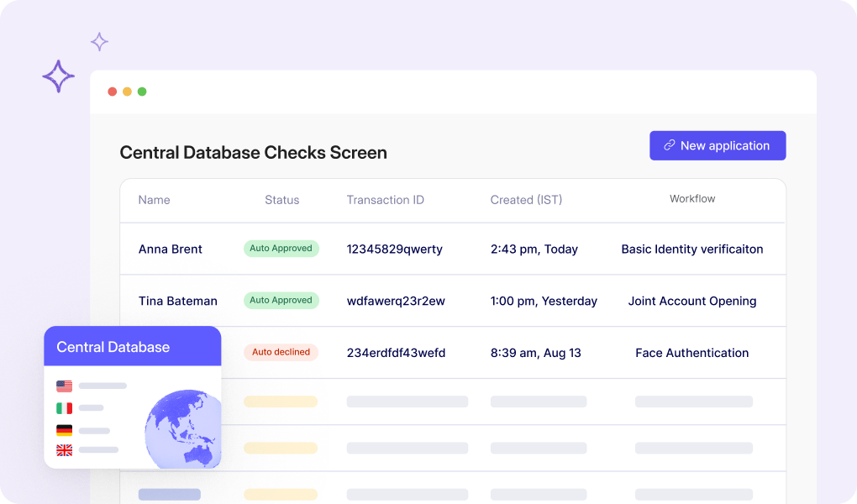The height and width of the screenshot is (504, 857).
Task: Click the Germany flag icon
Action: click(x=64, y=429)
